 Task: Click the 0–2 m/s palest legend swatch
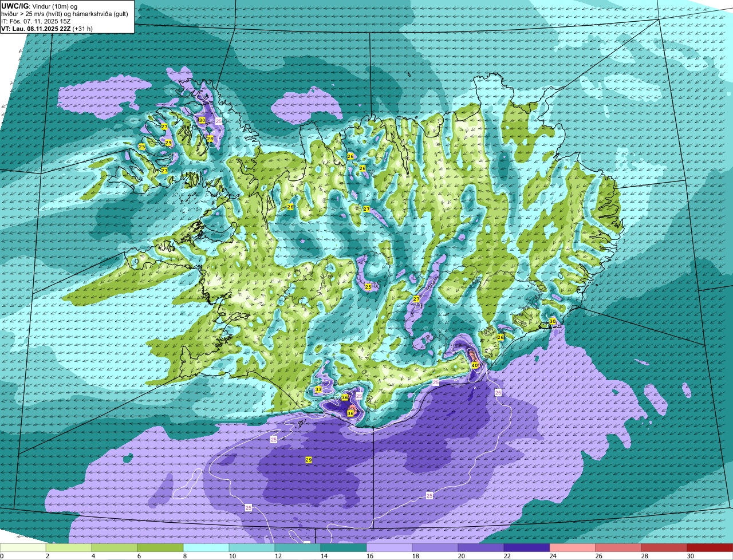[23, 547]
